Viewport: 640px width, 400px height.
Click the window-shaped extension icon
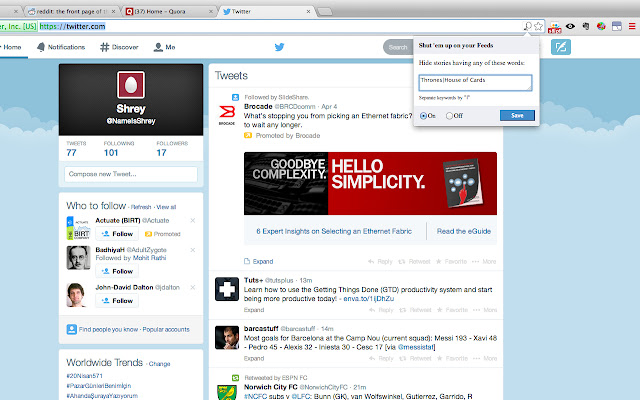click(617, 27)
